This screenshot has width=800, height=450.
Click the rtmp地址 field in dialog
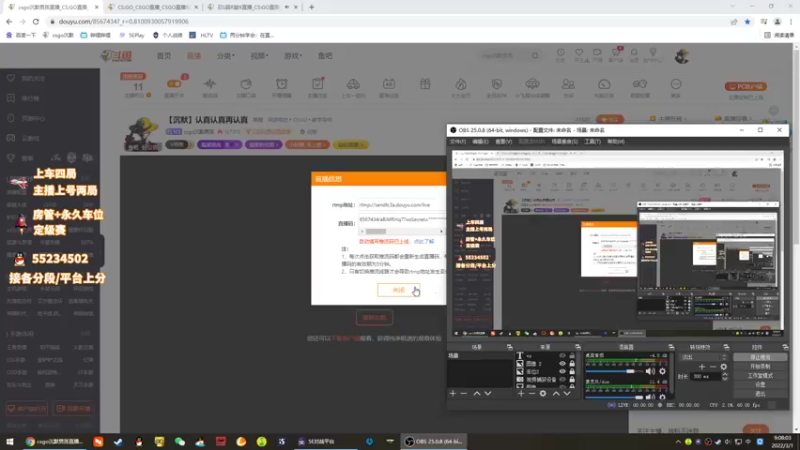pos(402,205)
